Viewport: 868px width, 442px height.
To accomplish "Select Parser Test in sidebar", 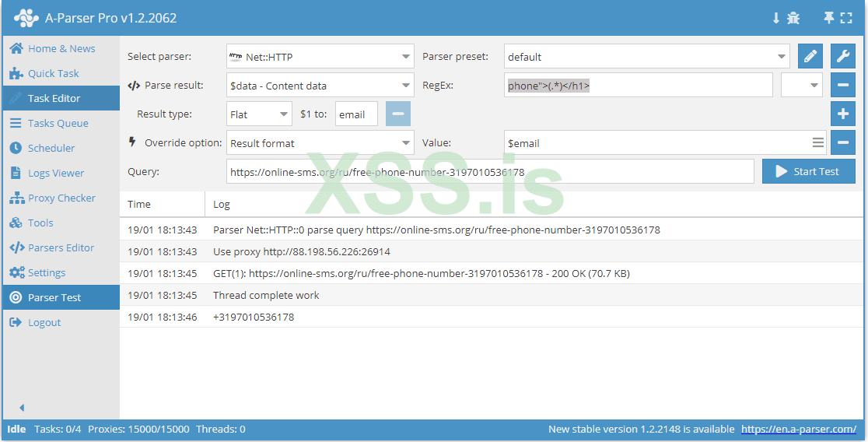I will (x=61, y=297).
